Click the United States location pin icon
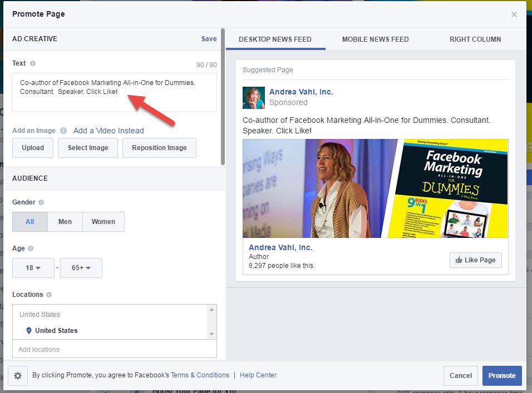Viewport: 532px width, 393px height. pos(29,330)
